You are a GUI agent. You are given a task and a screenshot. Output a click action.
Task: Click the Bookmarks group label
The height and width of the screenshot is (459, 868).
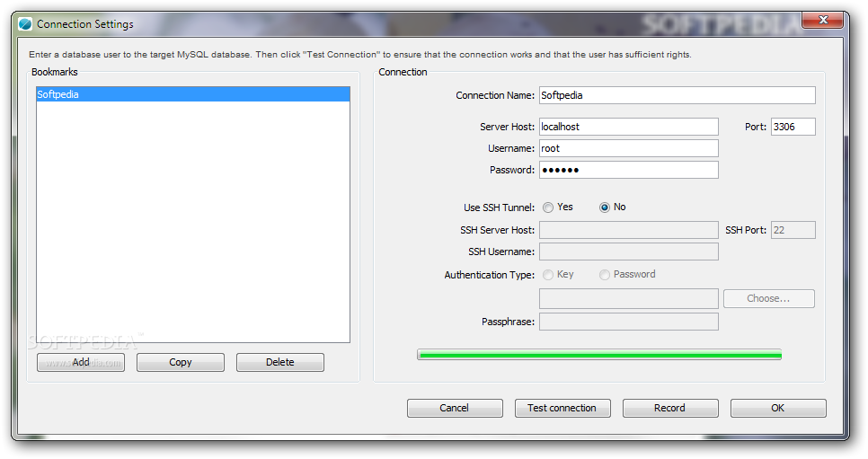coord(54,72)
